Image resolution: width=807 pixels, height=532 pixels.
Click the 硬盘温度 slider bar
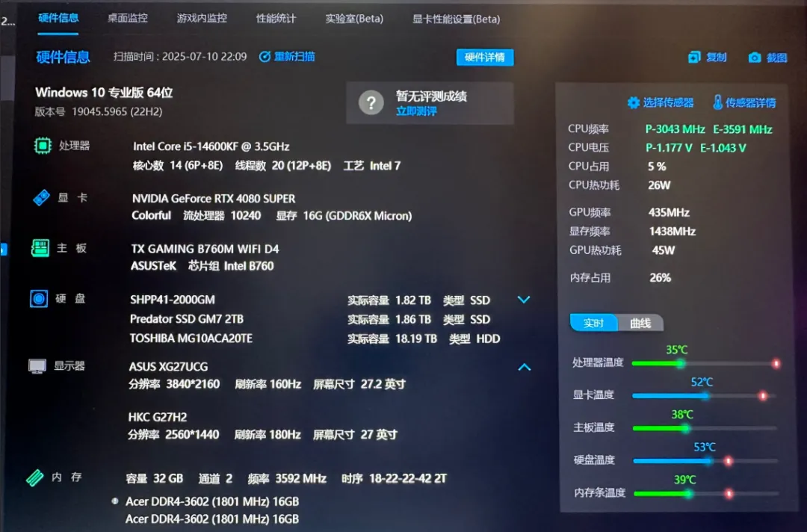pyautogui.click(x=705, y=460)
